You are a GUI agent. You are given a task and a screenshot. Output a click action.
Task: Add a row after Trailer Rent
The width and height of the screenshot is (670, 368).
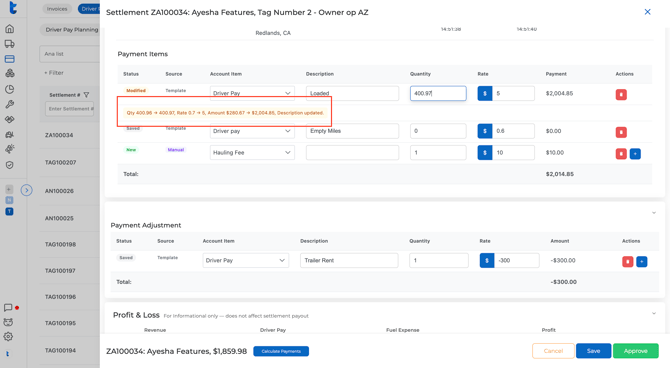click(x=641, y=262)
